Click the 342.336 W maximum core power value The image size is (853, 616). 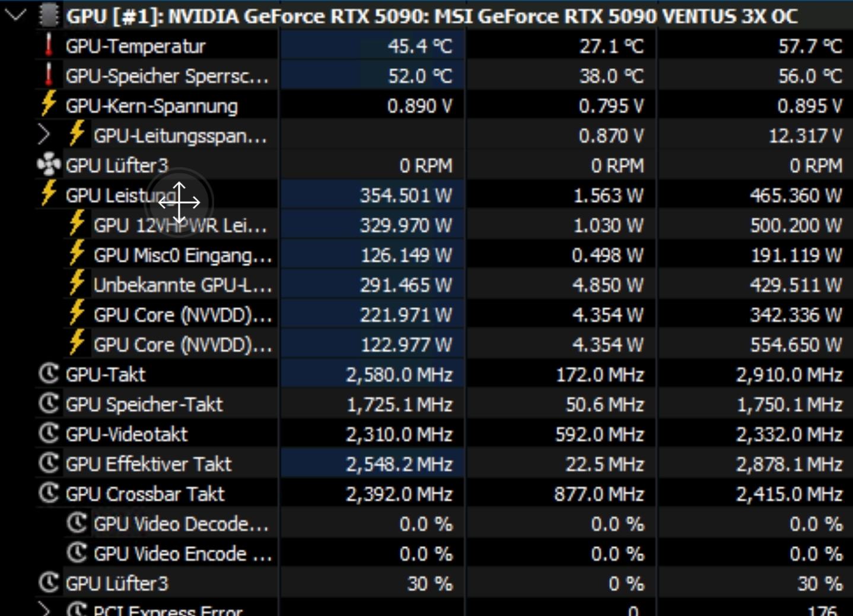795,315
